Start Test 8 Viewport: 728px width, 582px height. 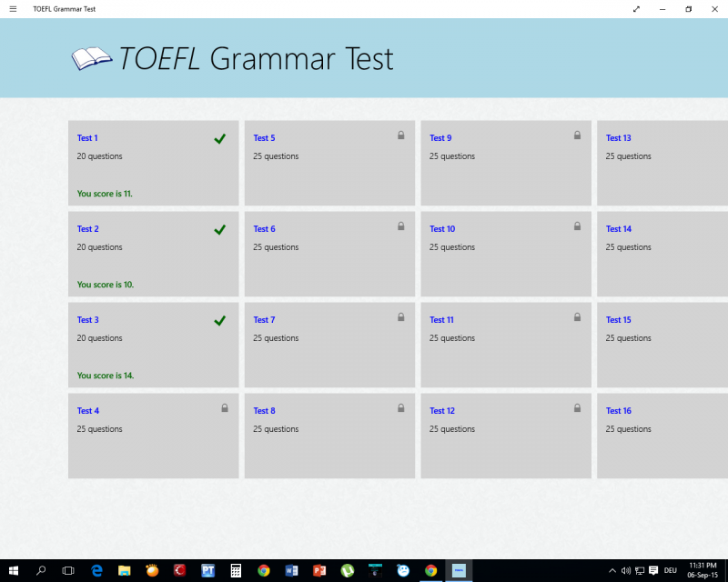click(329, 436)
